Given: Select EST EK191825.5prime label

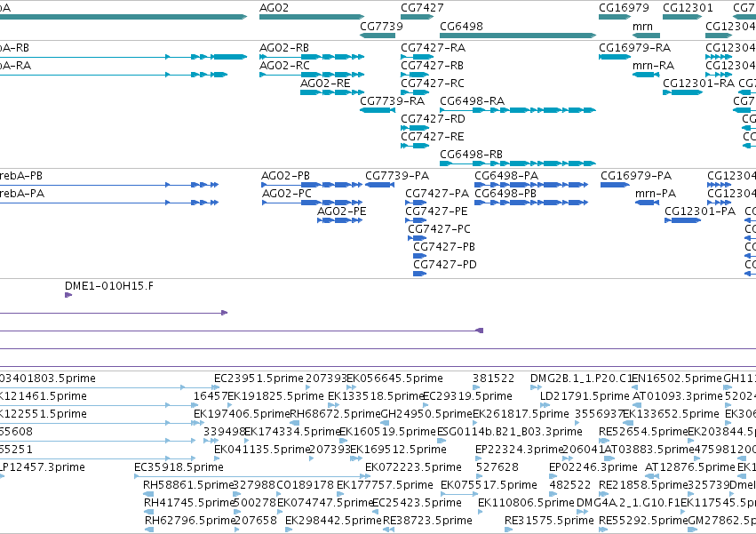Looking at the screenshot, I should (x=275, y=396).
